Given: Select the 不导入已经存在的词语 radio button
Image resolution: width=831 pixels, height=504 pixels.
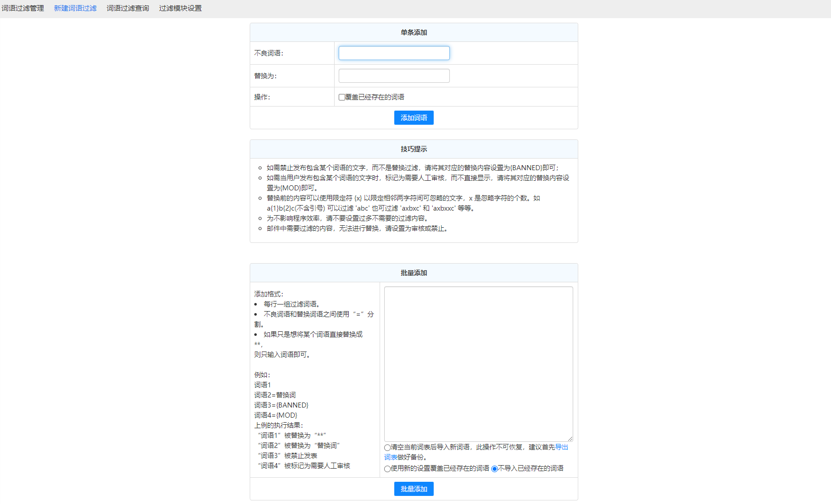Looking at the screenshot, I should [495, 469].
